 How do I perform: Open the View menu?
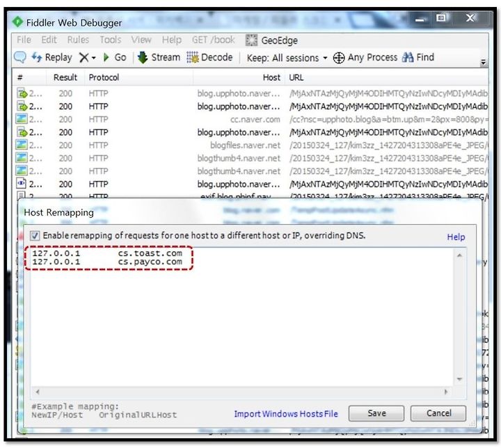(x=141, y=40)
